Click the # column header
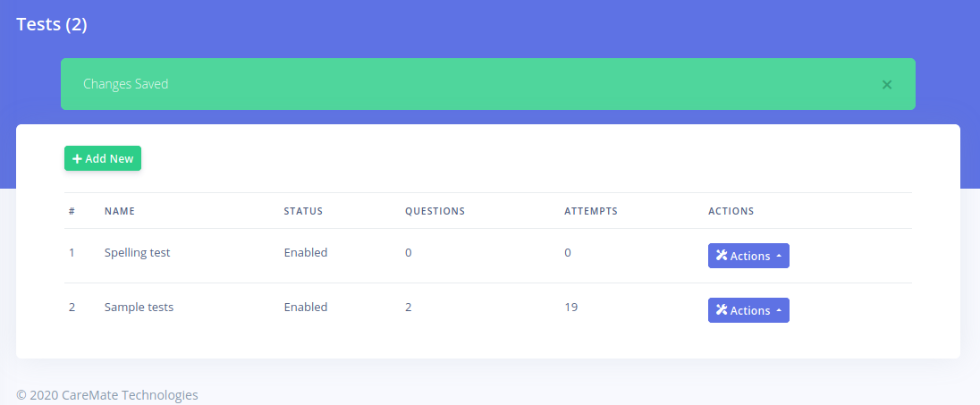Viewport: 980px width, 405px height. tap(72, 212)
